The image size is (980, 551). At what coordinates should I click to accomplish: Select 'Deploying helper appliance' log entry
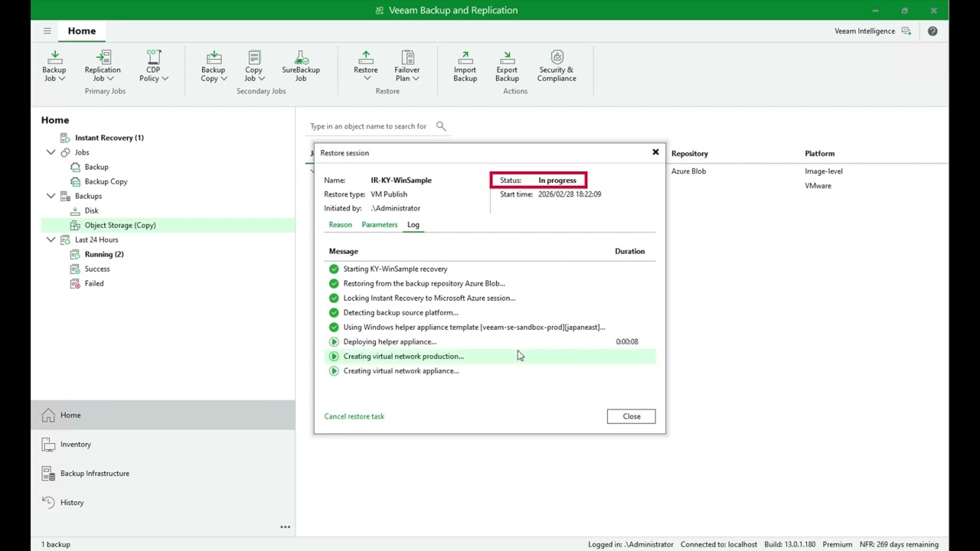tap(490, 341)
